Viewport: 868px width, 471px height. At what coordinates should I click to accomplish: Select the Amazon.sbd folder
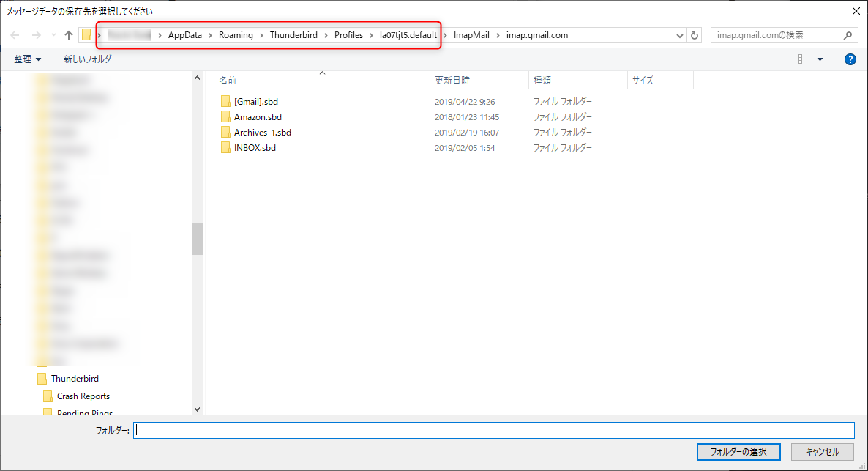click(x=258, y=117)
